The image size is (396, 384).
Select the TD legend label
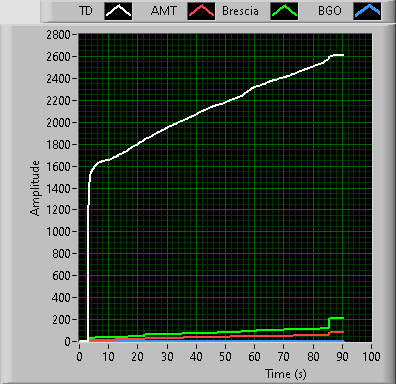click(86, 11)
